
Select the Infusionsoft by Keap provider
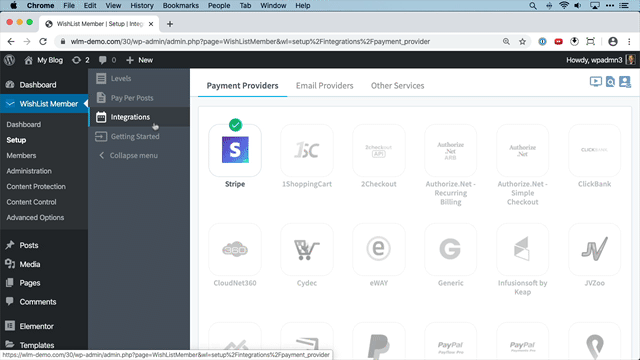click(x=522, y=249)
